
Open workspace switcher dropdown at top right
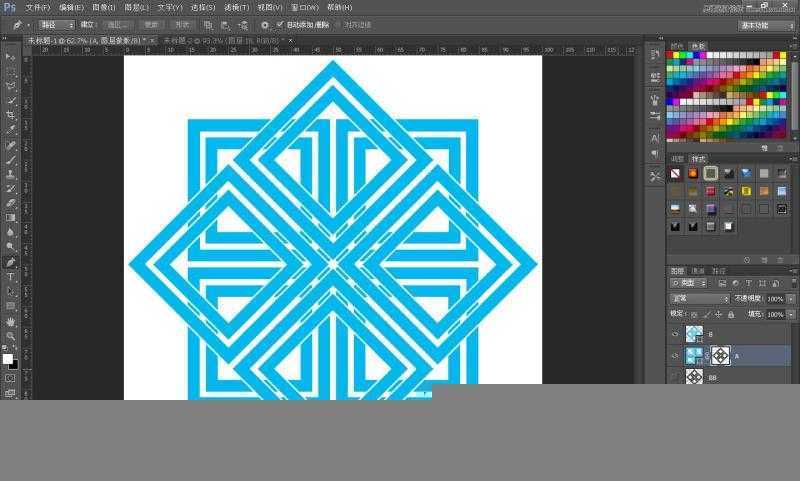[767, 25]
